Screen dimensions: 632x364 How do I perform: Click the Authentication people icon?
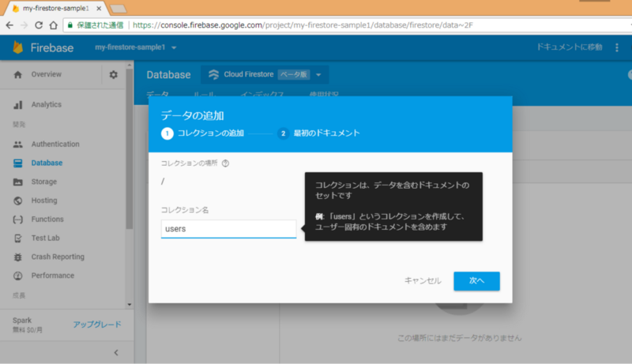coord(17,144)
